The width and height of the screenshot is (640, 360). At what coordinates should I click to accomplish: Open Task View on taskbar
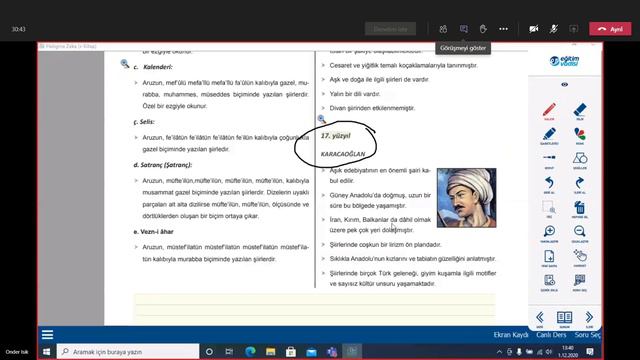coord(229,351)
